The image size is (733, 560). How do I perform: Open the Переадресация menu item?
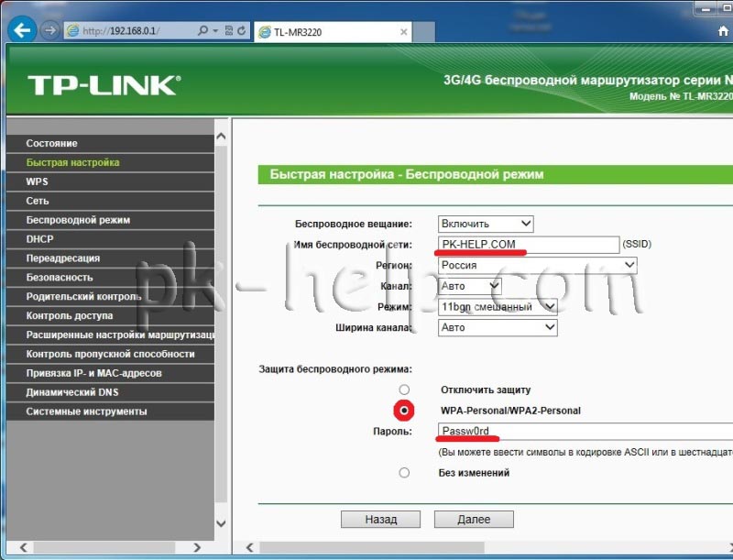pyautogui.click(x=110, y=258)
